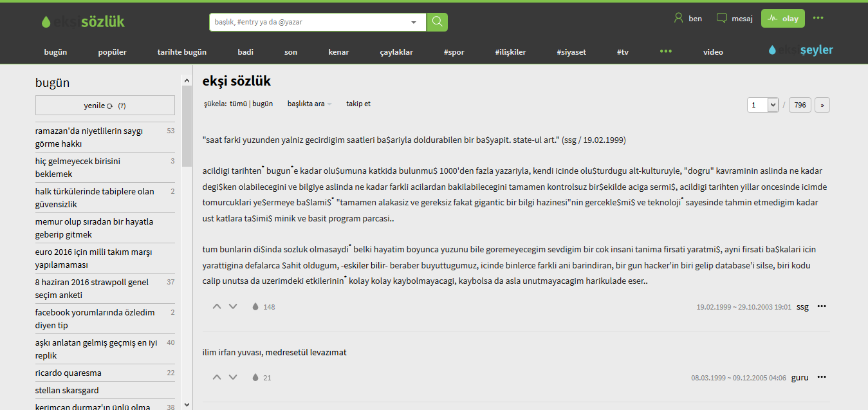Click the ekşi şeyler logo
Image resolution: width=868 pixels, height=410 pixels.
(x=801, y=50)
